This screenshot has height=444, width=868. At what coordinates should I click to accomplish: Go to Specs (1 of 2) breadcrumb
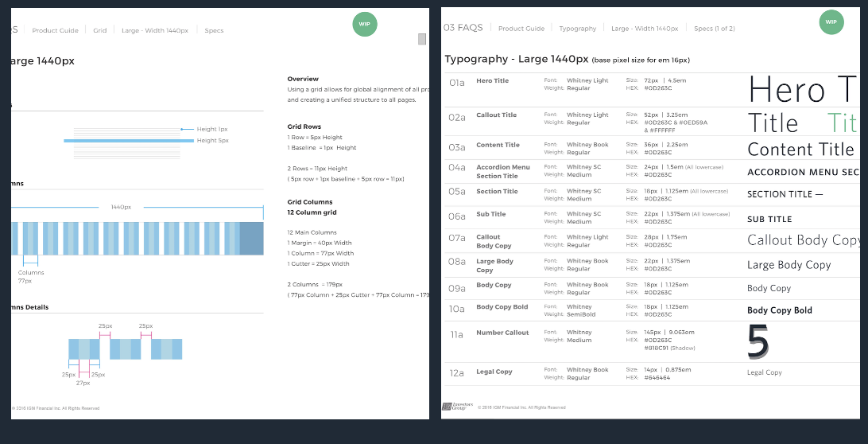click(714, 29)
